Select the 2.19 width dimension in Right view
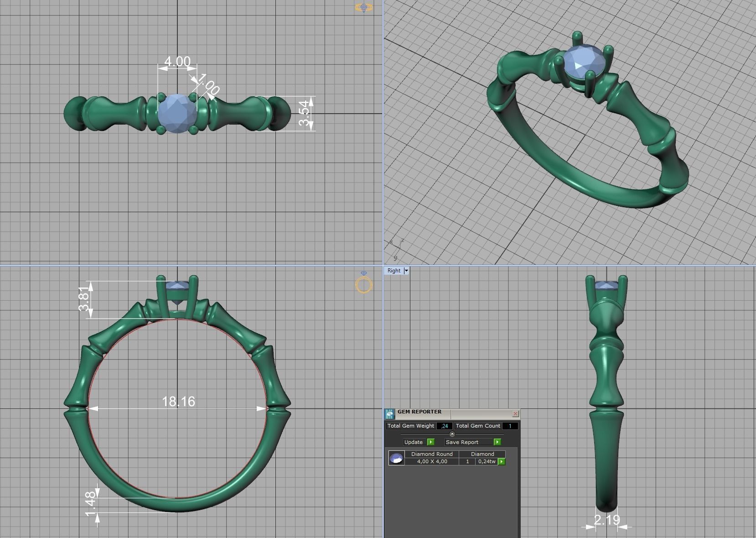Screen dimensions: 756x538 click(x=606, y=520)
